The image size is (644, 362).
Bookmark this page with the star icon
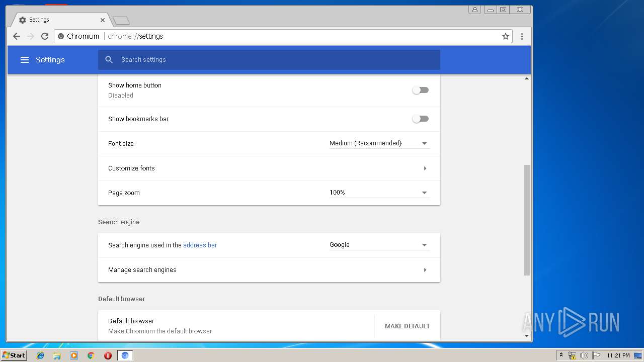[506, 36]
